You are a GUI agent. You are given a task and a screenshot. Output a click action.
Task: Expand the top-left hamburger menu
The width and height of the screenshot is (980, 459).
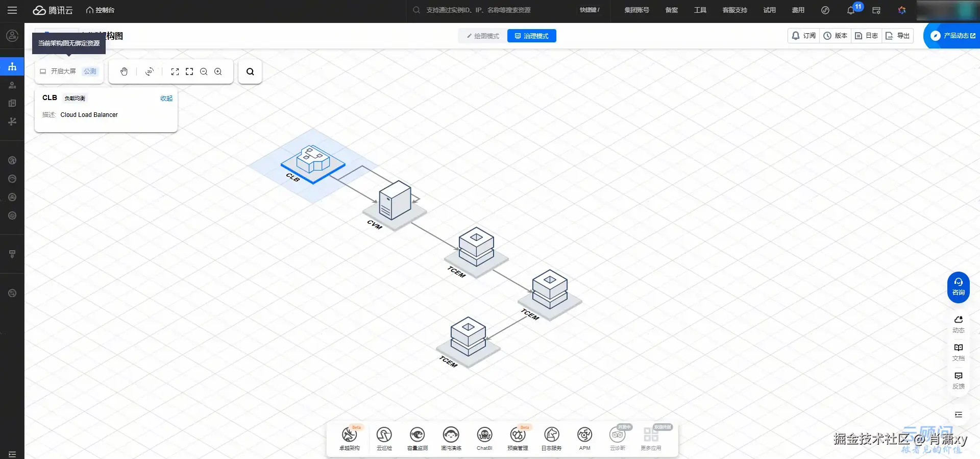coord(12,10)
